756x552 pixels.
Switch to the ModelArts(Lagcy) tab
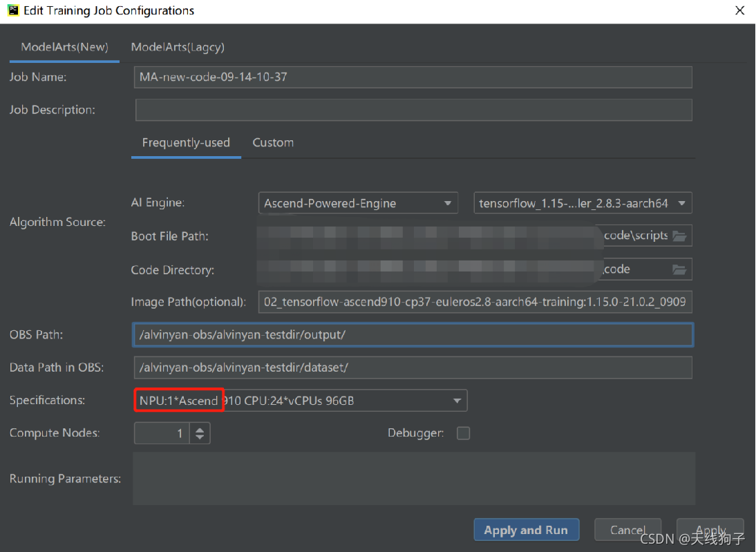pos(178,47)
